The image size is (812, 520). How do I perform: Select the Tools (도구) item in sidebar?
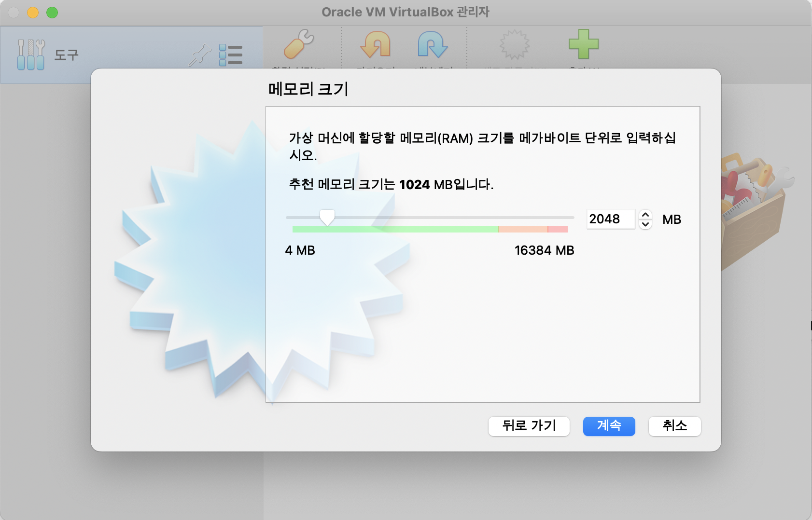(131, 55)
